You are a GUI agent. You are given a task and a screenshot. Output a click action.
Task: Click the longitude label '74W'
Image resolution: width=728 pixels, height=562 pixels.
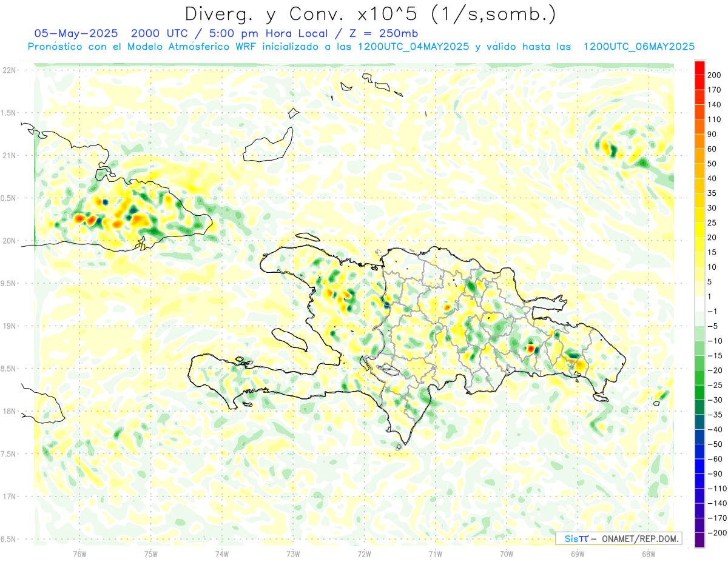(x=222, y=554)
